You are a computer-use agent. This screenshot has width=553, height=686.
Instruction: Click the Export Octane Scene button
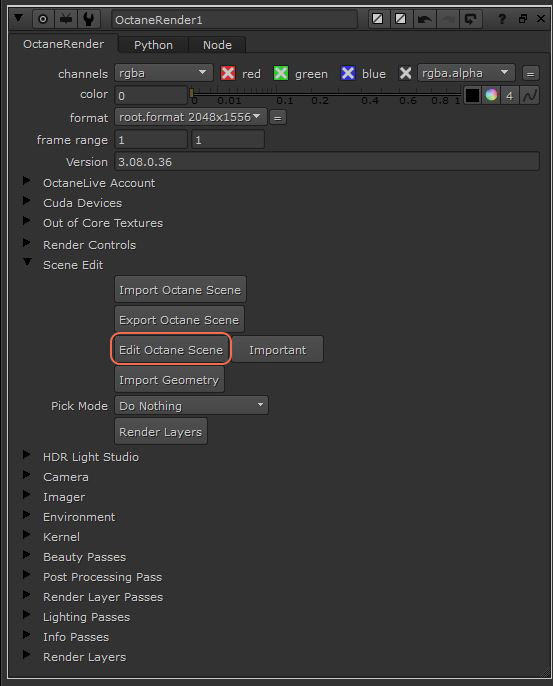(x=179, y=320)
